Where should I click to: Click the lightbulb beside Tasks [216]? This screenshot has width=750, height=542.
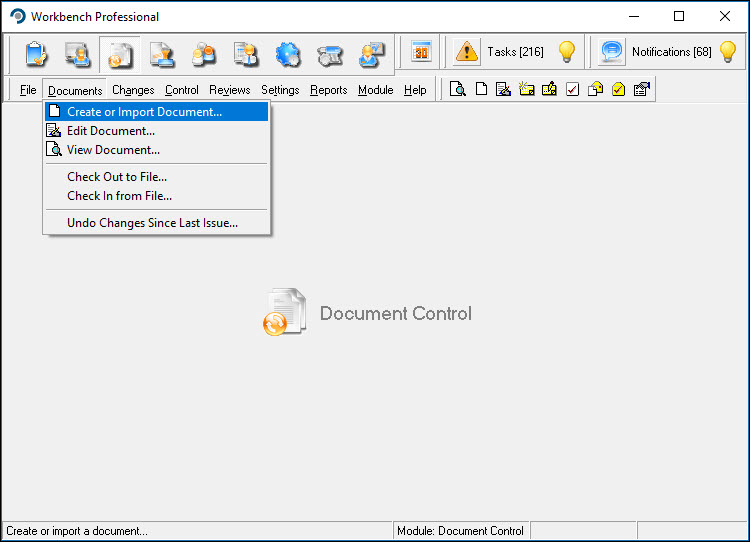coord(567,51)
